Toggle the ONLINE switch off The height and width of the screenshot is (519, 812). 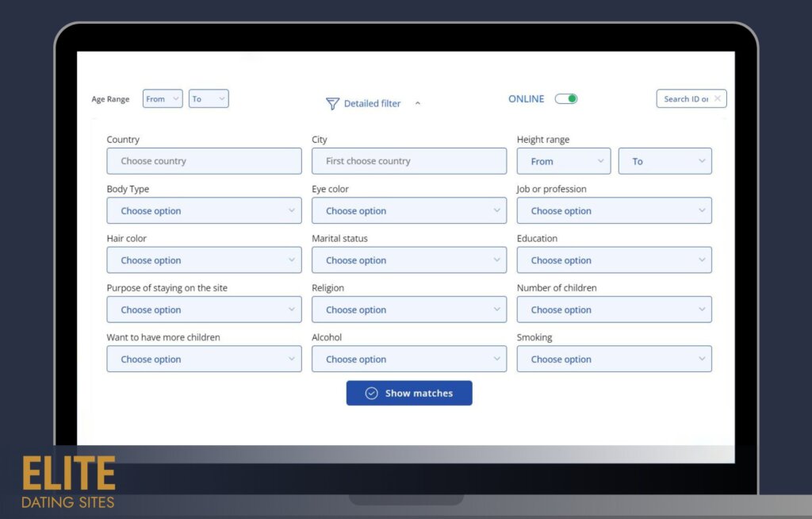566,98
